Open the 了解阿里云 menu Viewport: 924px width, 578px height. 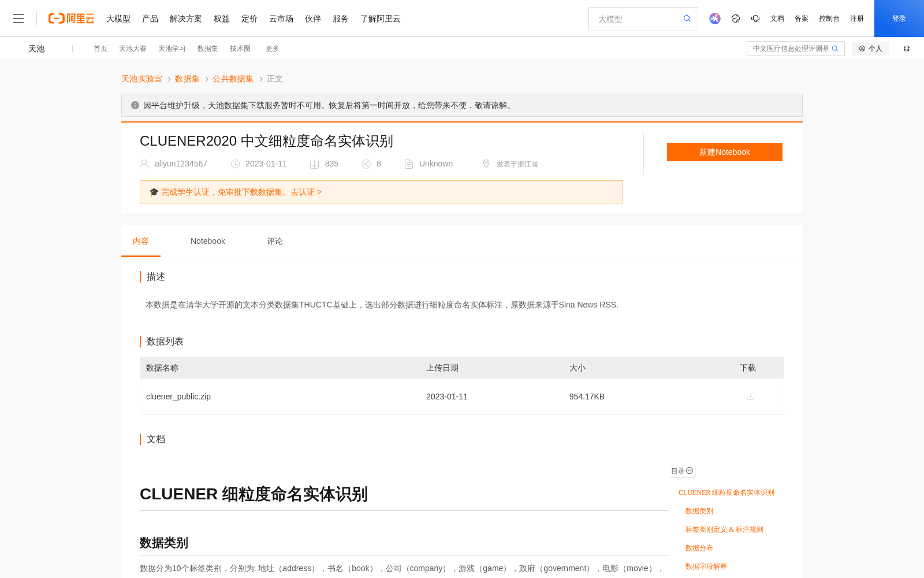381,18
